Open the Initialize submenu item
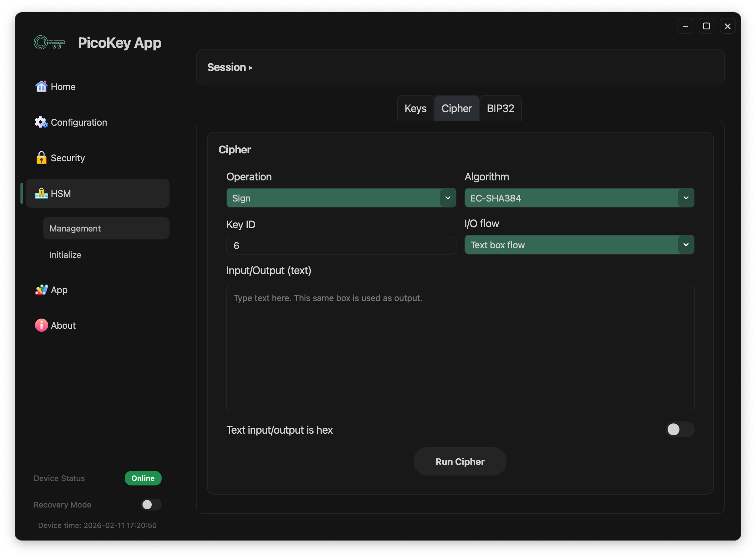The width and height of the screenshot is (756, 558). 66,255
